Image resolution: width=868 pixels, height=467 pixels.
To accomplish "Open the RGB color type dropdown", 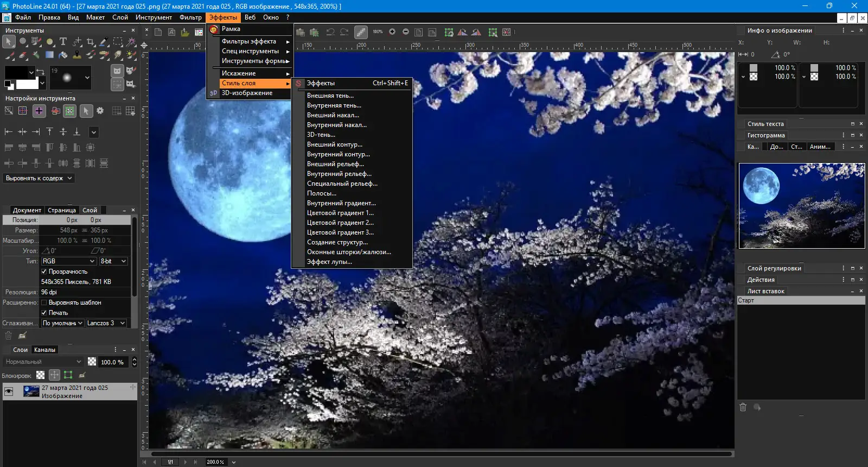I will 68,261.
